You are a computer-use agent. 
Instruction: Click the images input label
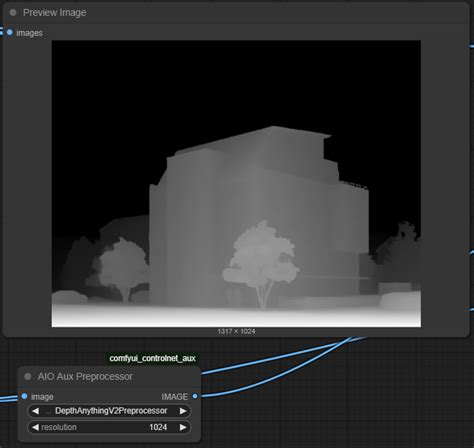coord(29,33)
